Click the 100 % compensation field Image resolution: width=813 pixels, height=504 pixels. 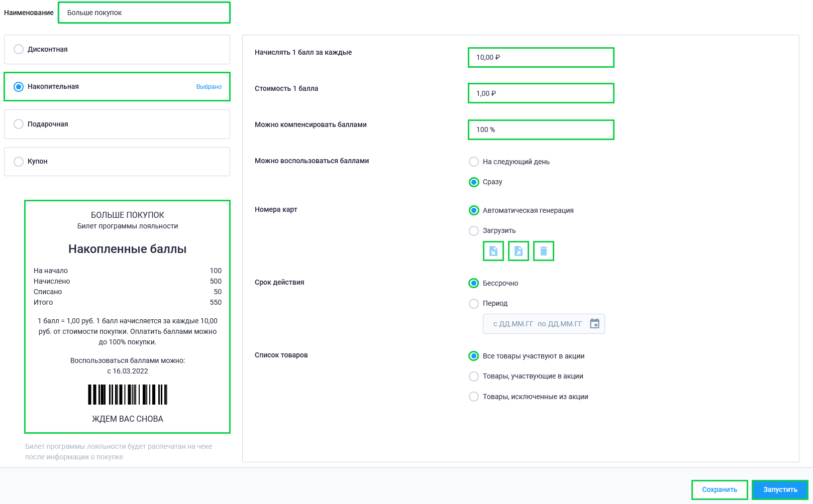[541, 130]
